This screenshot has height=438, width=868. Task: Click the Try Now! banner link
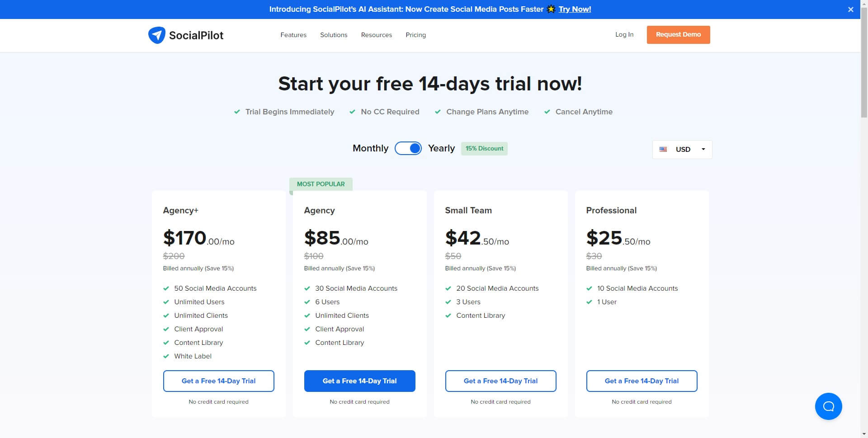pos(575,9)
